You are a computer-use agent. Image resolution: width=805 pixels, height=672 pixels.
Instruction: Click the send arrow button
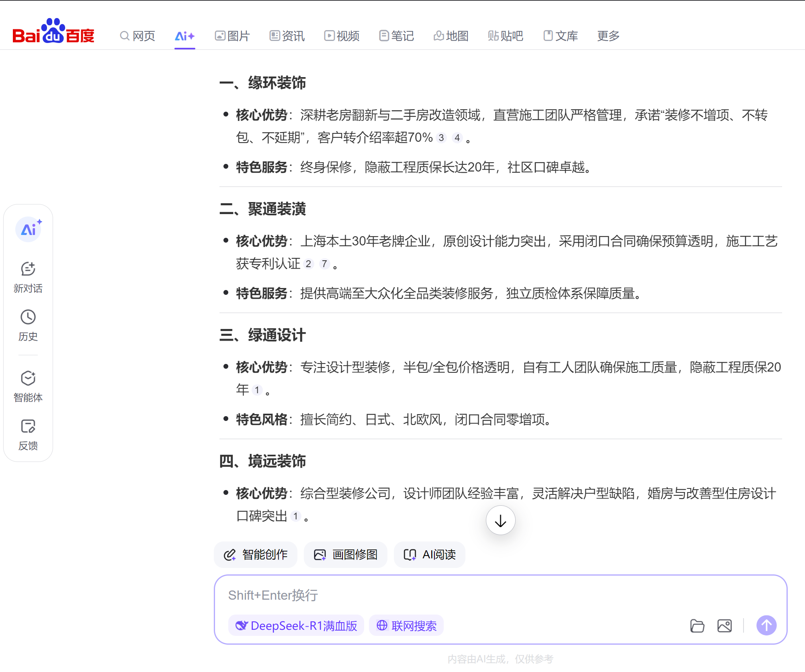pos(766,625)
